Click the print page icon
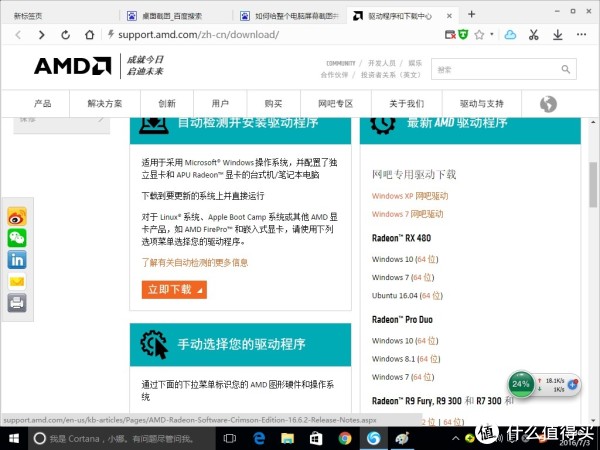The height and width of the screenshot is (450, 600). click(17, 303)
